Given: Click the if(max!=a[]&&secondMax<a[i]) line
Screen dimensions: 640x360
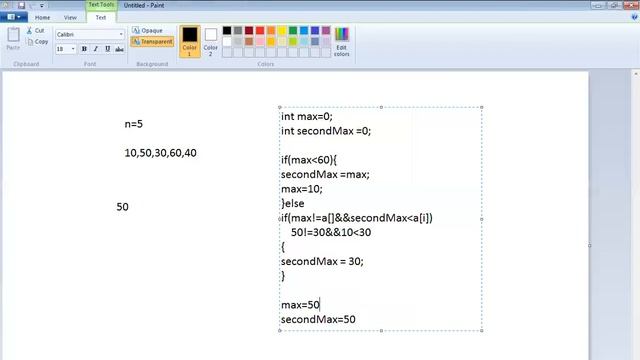Looking at the screenshot, I should [357, 218].
